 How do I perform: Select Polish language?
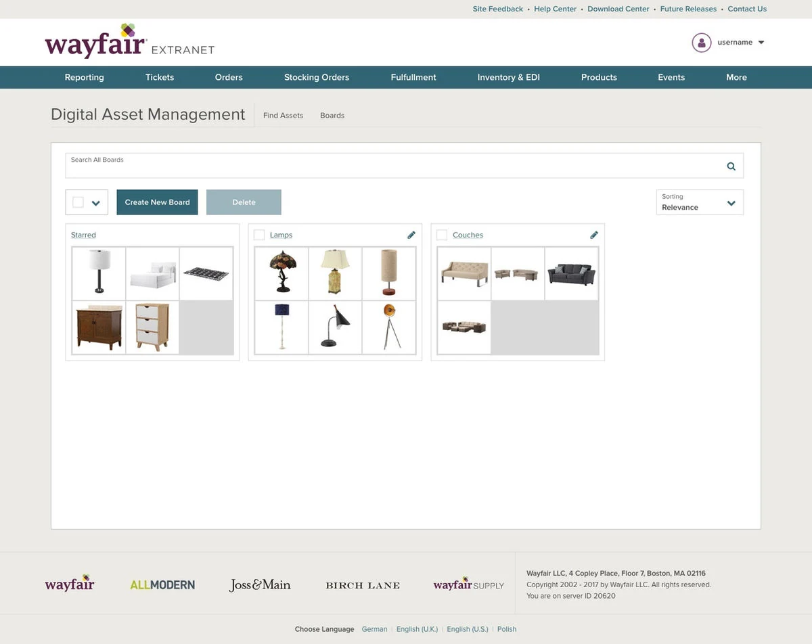pos(506,629)
